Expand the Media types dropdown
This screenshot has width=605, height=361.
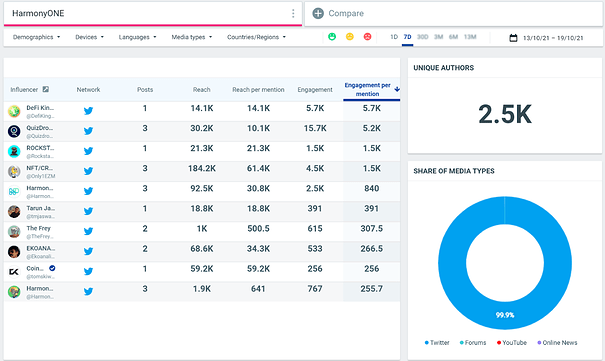pos(192,37)
